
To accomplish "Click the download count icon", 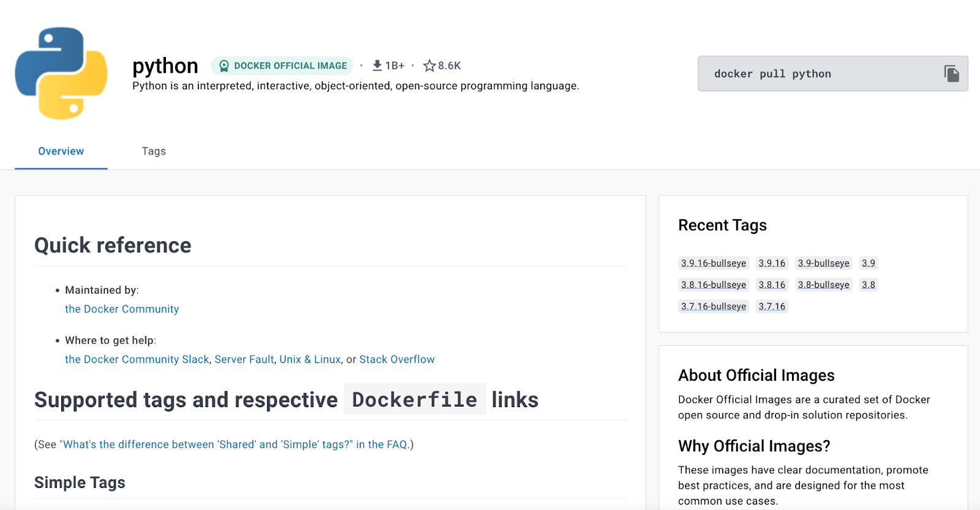I will pos(377,66).
